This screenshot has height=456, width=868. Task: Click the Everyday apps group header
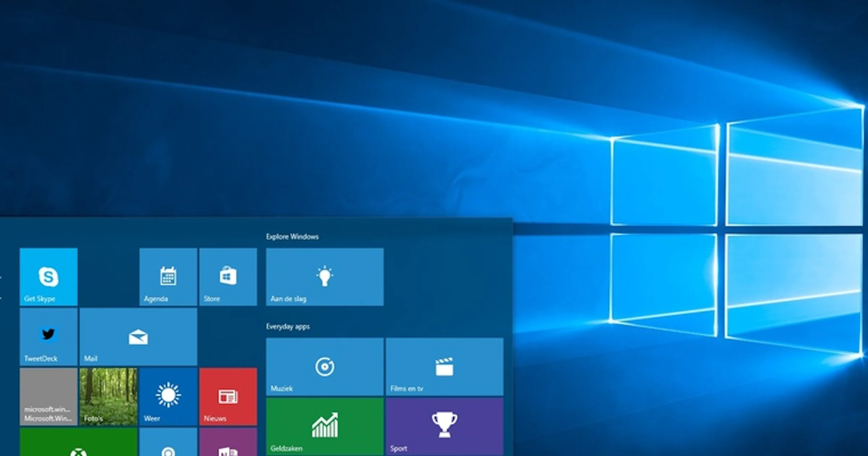point(288,326)
